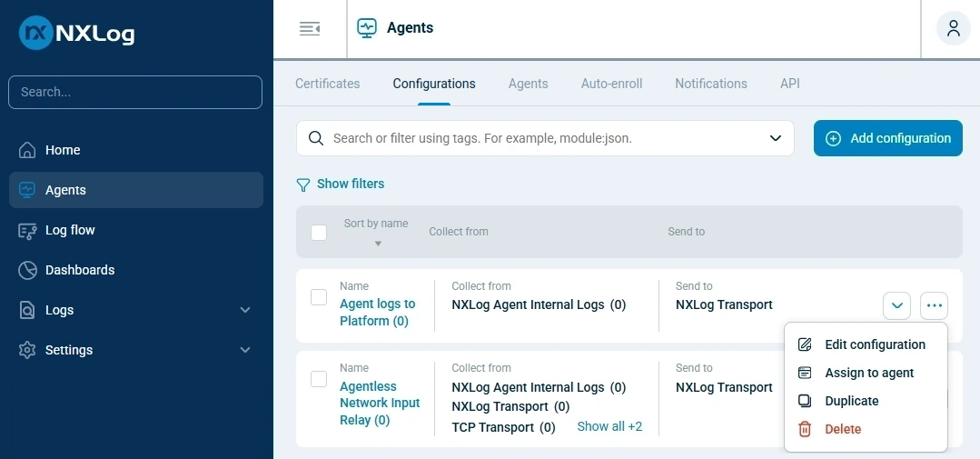Image resolution: width=980 pixels, height=459 pixels.
Task: Switch to the API tab
Action: (x=790, y=84)
